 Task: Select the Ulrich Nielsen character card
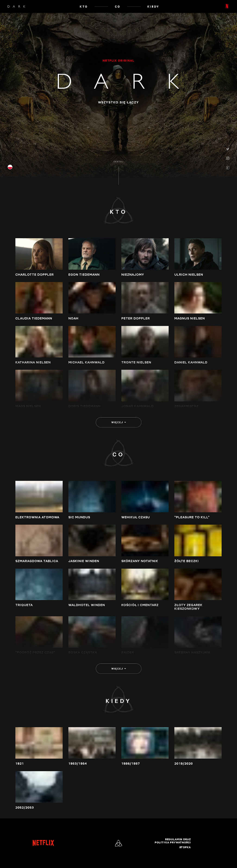198,254
